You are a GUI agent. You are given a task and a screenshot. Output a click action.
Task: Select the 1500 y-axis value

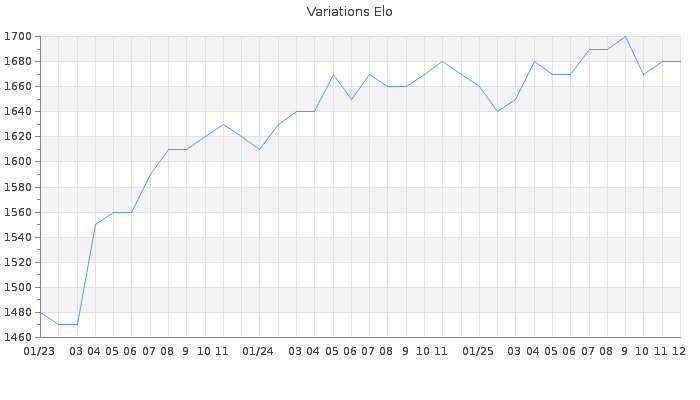[x=18, y=287]
